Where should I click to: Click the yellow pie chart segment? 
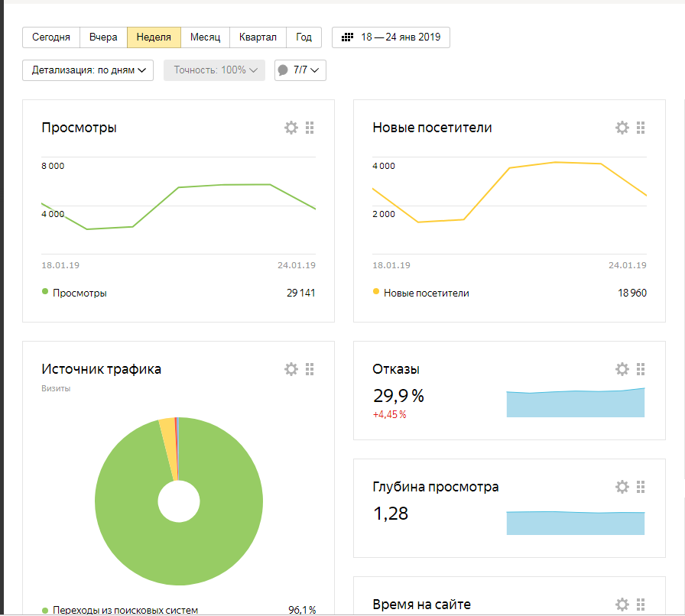click(170, 446)
